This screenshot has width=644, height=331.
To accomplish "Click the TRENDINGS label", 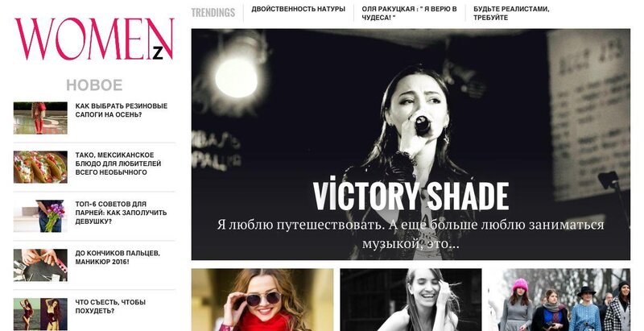I will (x=213, y=13).
